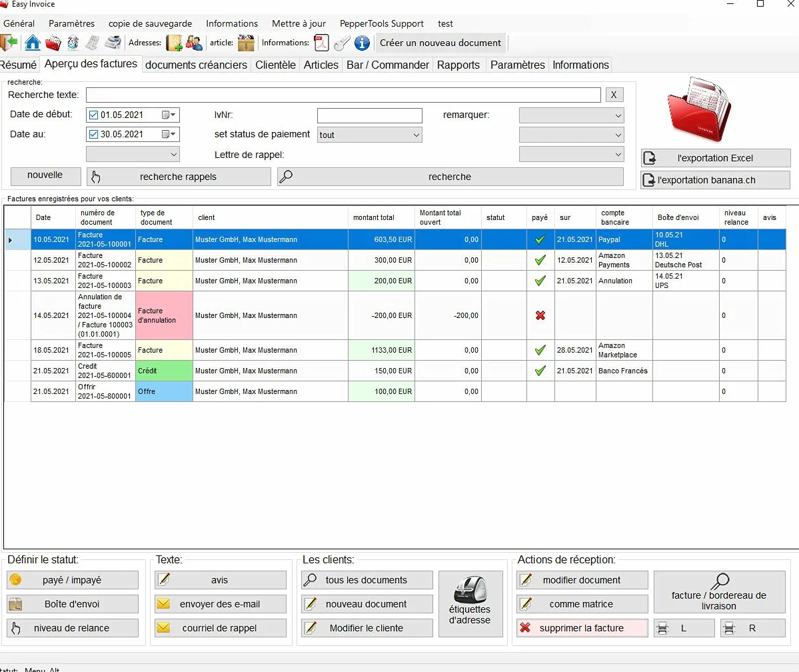
Task: Click the nouvelle button
Action: (45, 175)
